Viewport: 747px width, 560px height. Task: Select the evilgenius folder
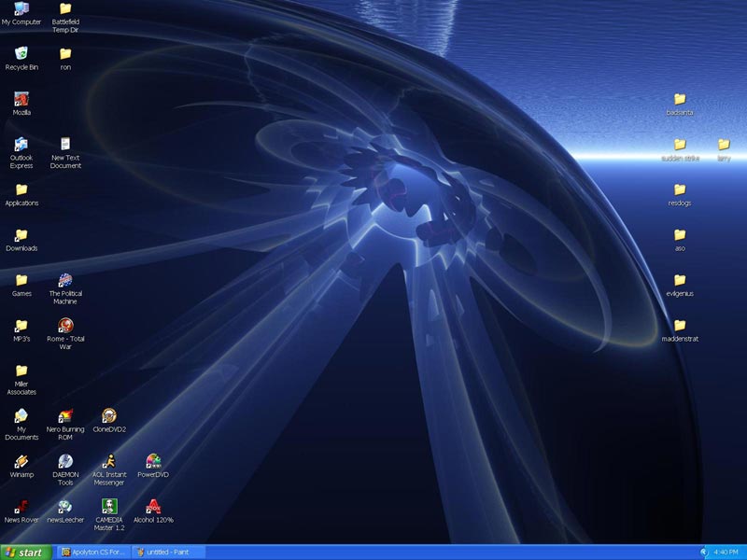coord(680,280)
